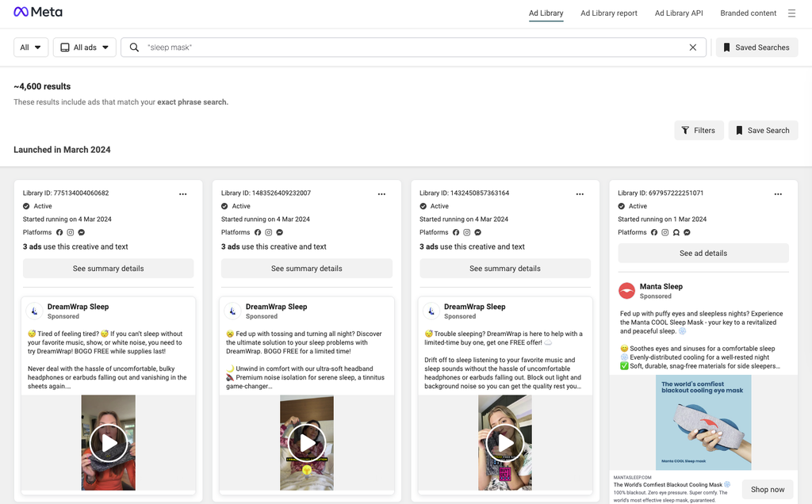This screenshot has width=812, height=504.
Task: Click Instagram platform icon on ad 1483526409232007
Action: click(269, 232)
